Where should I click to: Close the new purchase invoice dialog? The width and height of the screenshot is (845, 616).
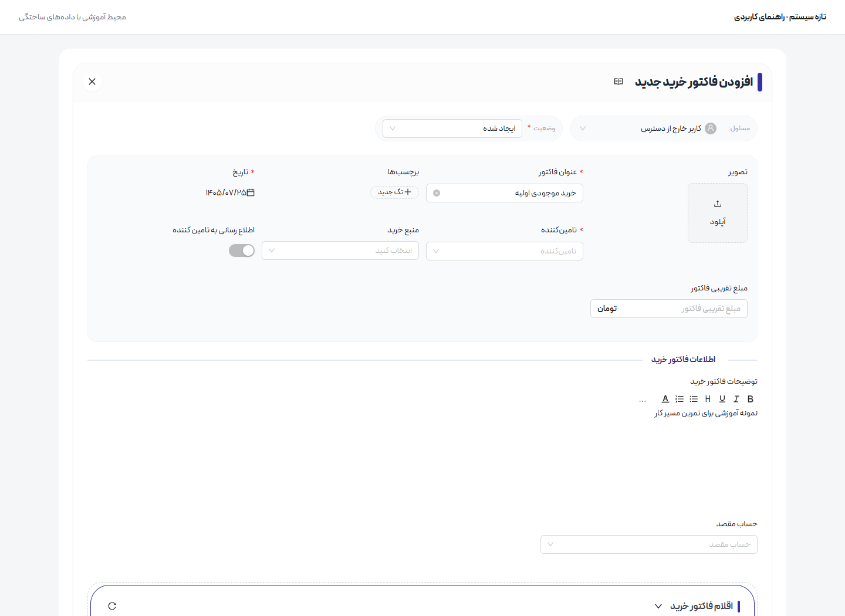[92, 82]
